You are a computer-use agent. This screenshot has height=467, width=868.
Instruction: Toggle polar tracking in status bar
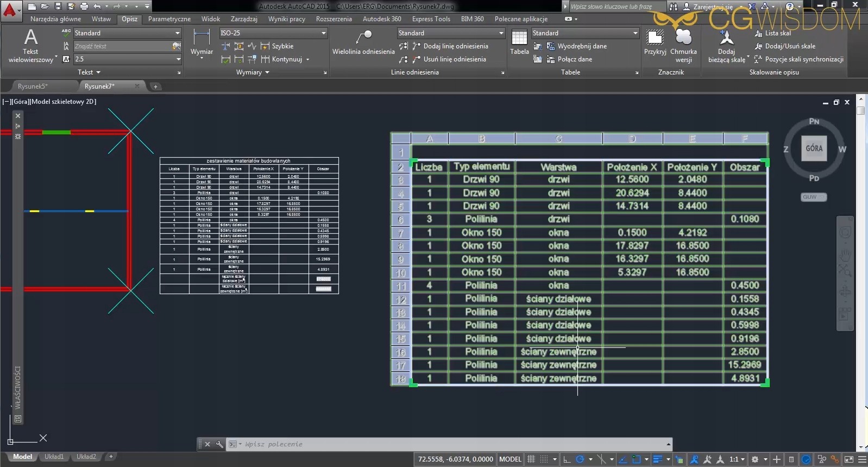click(580, 459)
